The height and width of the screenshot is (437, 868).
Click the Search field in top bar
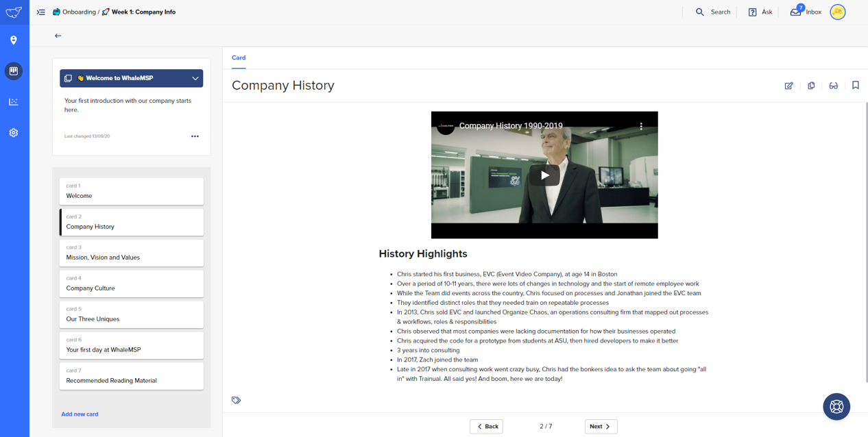point(713,12)
